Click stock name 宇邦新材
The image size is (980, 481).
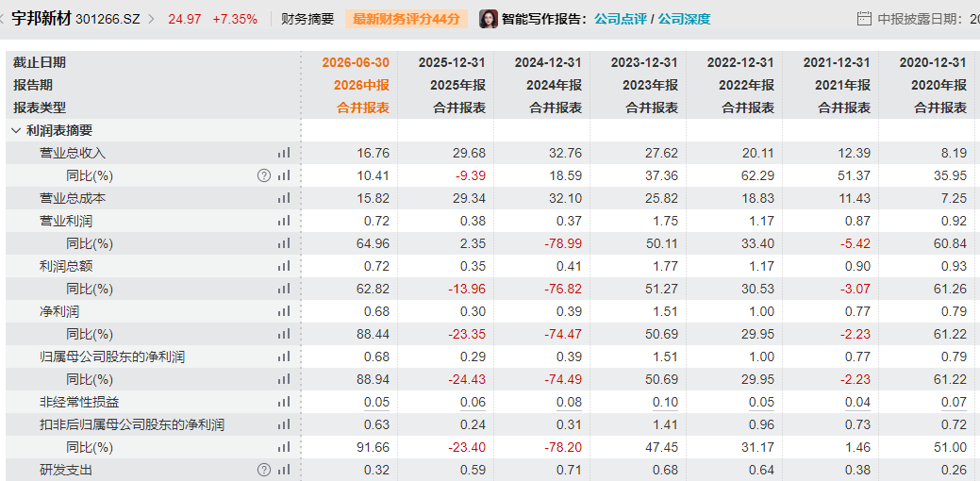pos(42,19)
